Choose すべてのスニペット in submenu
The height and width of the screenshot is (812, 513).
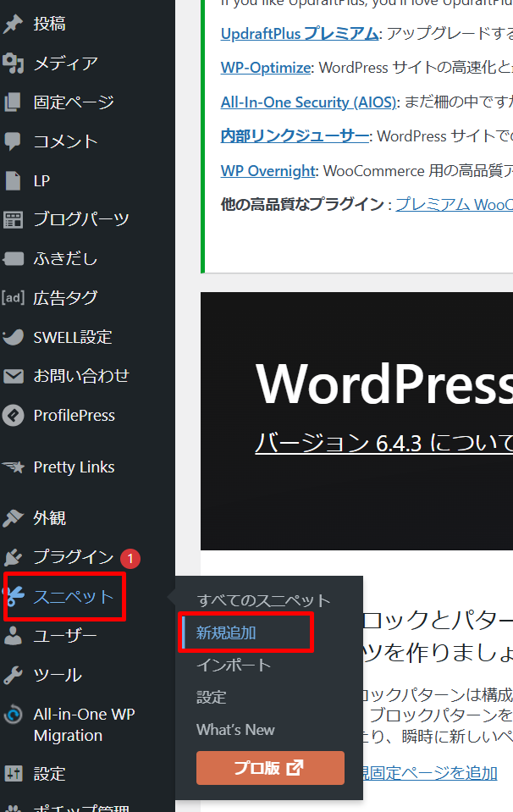click(x=263, y=600)
